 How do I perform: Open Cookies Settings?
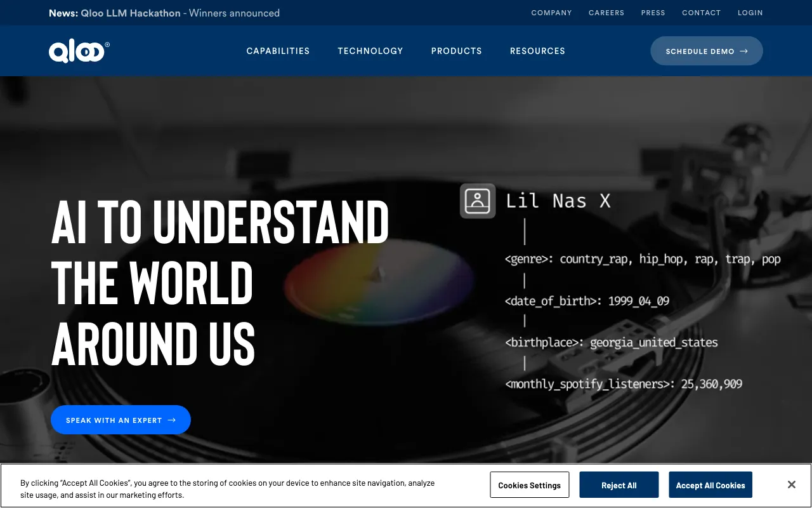point(530,485)
